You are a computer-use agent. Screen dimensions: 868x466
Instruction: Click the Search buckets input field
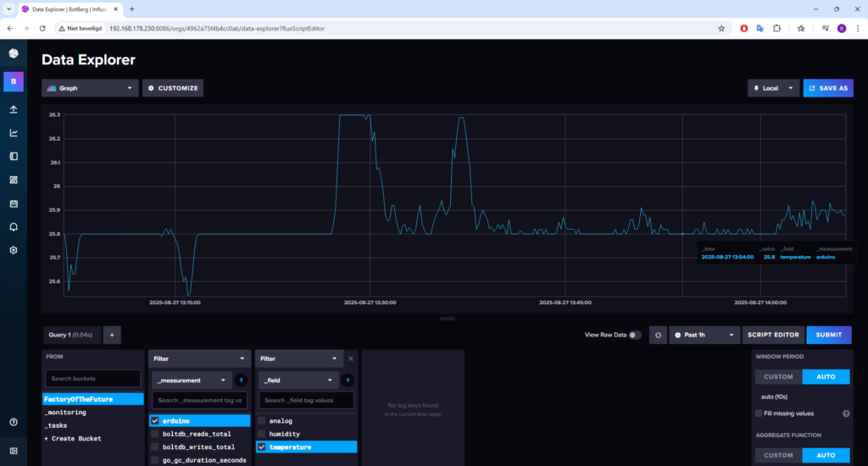point(93,379)
